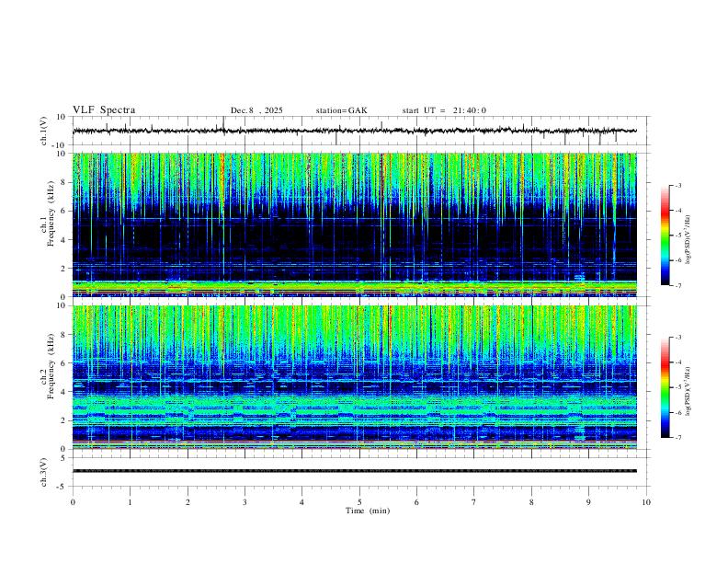Click the ch.2 colorbar log(PSD) label
The image size is (728, 563).
688,391
